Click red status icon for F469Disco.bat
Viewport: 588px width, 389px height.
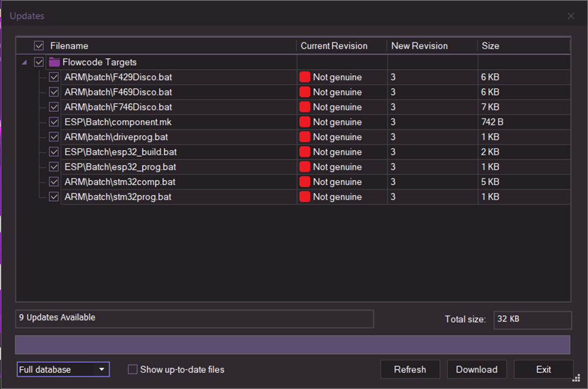point(304,92)
